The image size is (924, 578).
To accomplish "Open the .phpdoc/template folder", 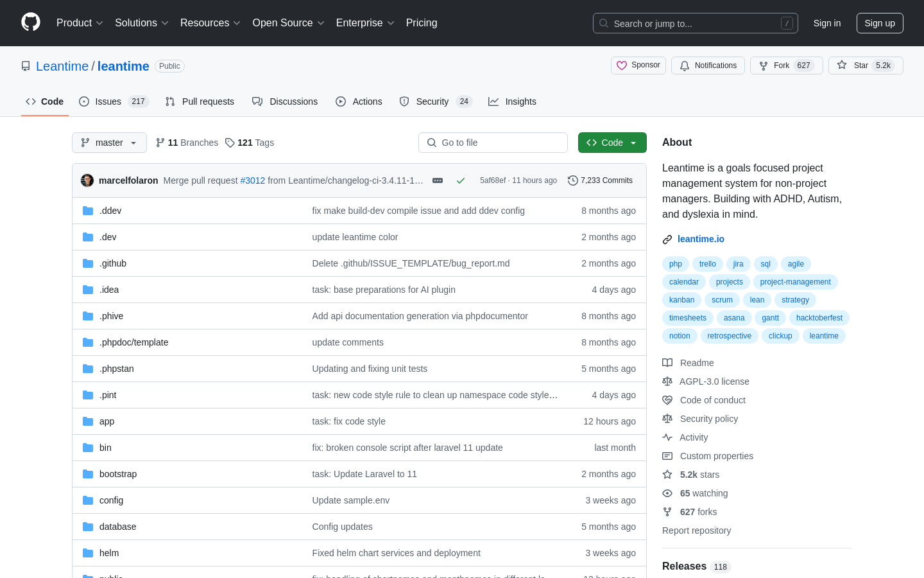I will tap(133, 342).
